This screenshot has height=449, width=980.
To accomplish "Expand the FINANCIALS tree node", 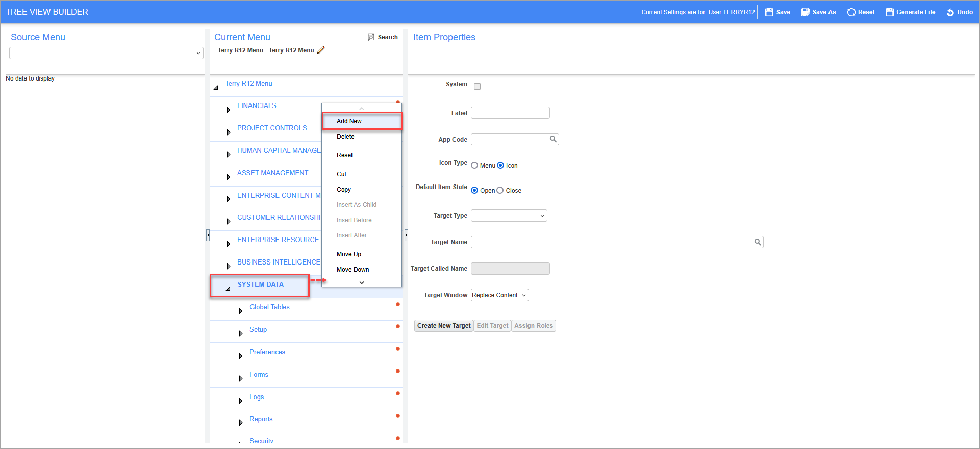I will point(229,110).
